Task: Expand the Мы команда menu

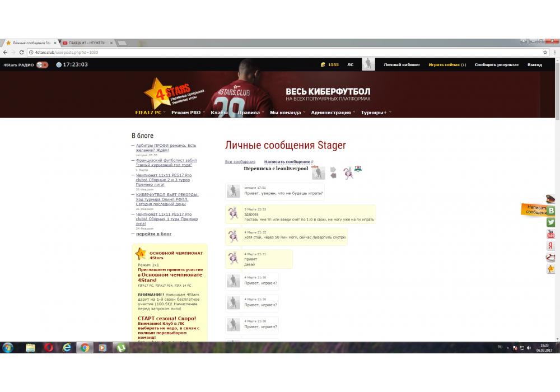Action: pyautogui.click(x=287, y=113)
